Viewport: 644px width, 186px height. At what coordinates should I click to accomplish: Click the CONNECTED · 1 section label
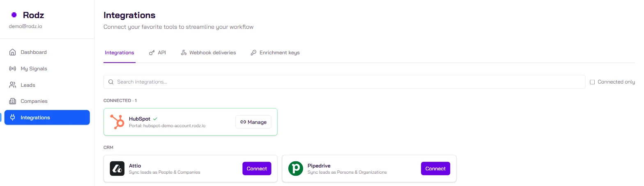click(120, 100)
